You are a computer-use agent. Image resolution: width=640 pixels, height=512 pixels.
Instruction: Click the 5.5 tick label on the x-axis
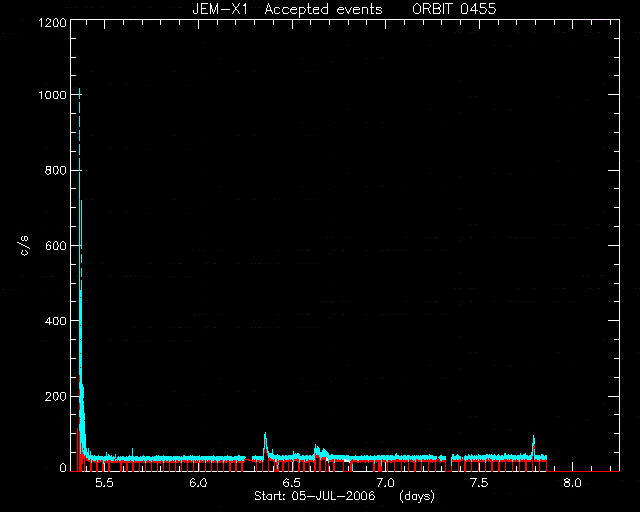coord(104,483)
